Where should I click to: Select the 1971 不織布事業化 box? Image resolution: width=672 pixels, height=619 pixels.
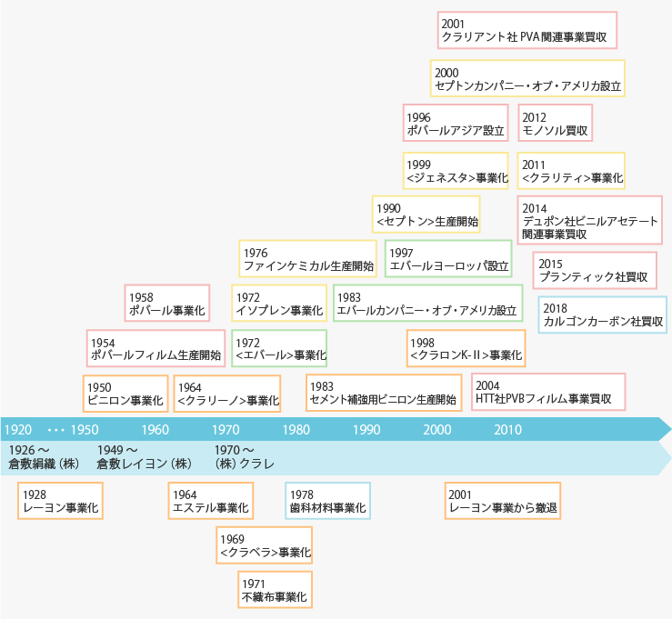276,590
